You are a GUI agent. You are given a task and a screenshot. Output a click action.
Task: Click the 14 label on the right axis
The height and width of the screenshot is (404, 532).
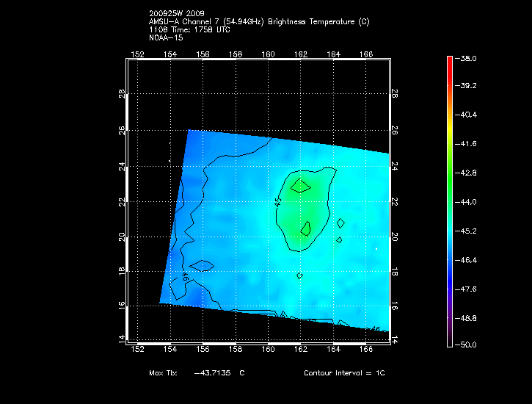tap(394, 339)
